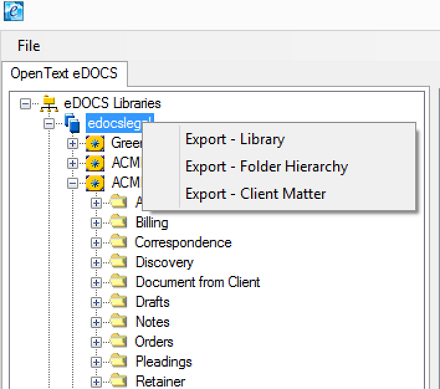Screen dimensions: 440x389
Task: Expand the Orders folder
Action: coord(96,342)
